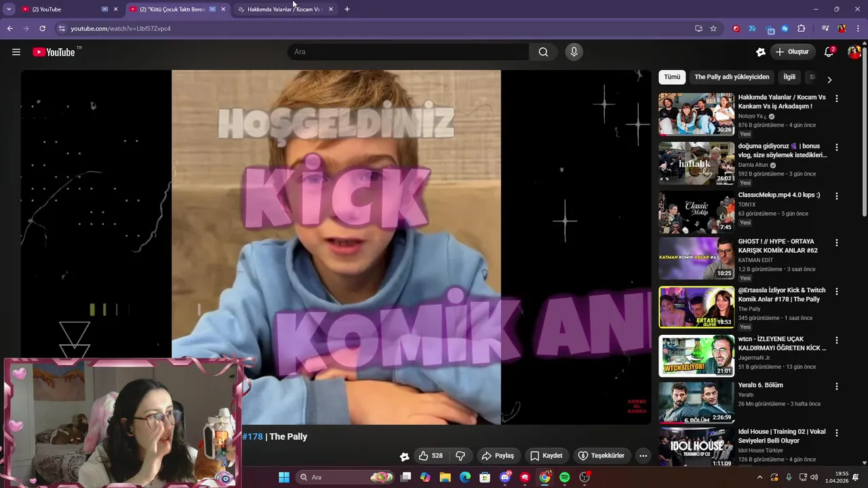Open the Extensions puzzle menu
This screenshot has width=868, height=488.
[801, 28]
